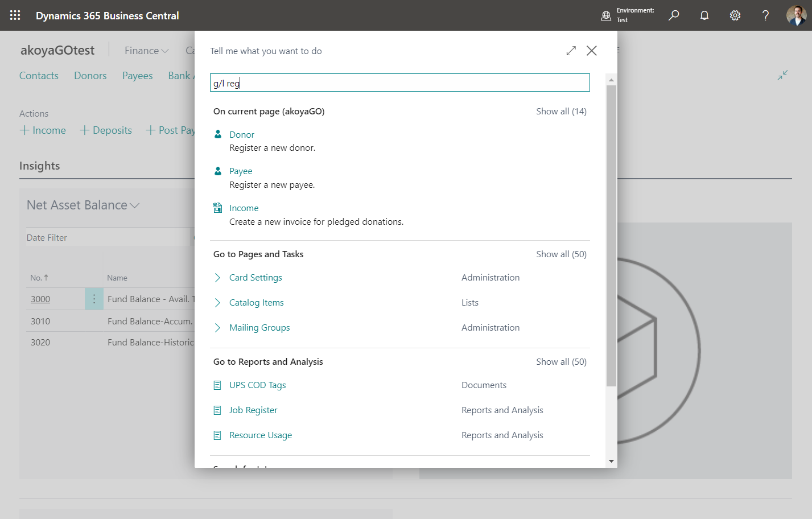Viewport: 812px width, 519px height.
Task: Open the Job Register report link
Action: point(253,410)
